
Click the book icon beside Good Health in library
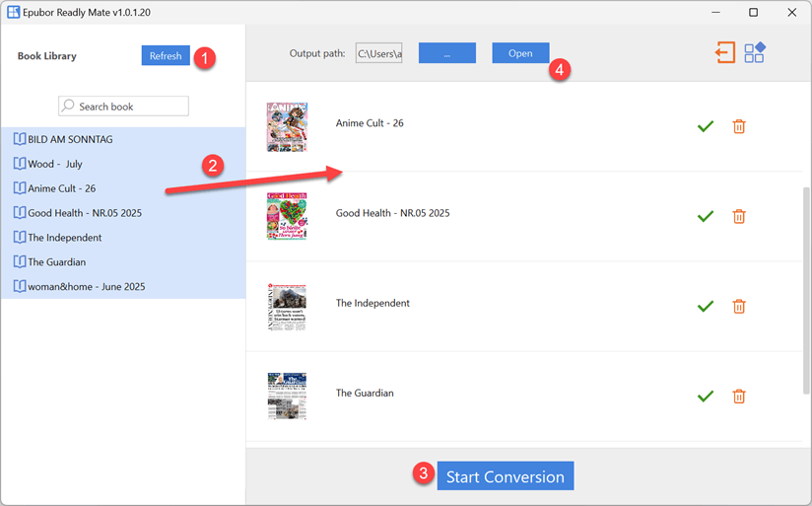coord(20,213)
